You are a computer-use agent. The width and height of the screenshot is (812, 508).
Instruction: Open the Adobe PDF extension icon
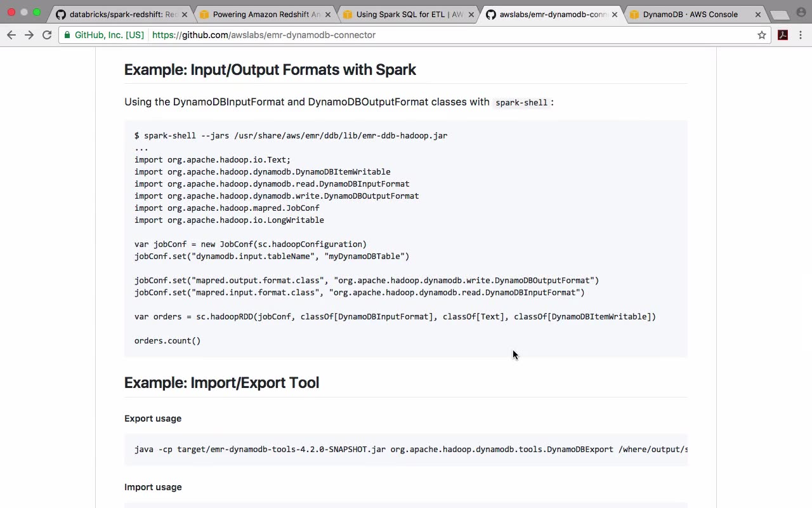coord(783,35)
